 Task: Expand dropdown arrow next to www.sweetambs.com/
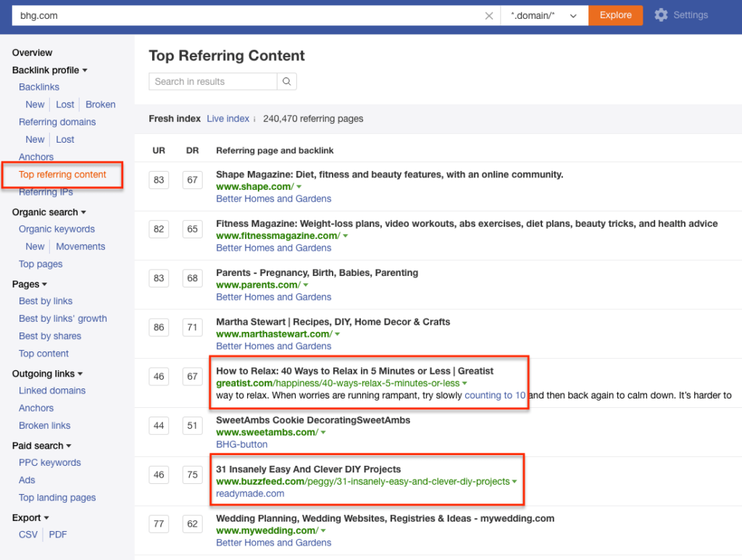323,432
